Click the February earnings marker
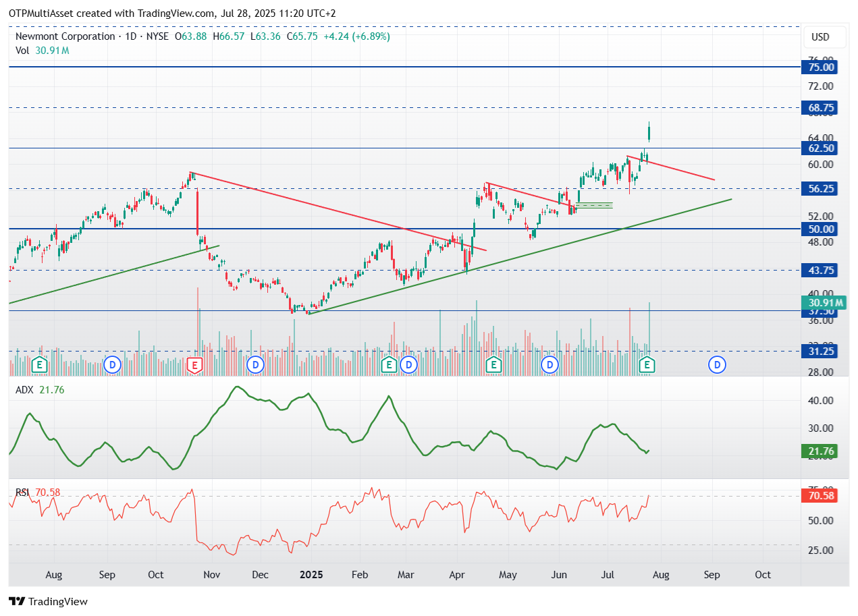Viewport: 858px width, 616px height. coord(389,365)
